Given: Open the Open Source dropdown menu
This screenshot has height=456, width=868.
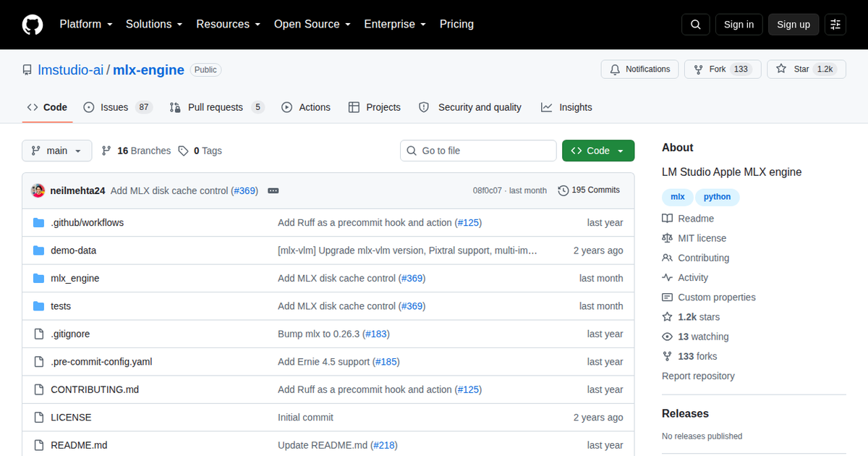Looking at the screenshot, I should [312, 24].
